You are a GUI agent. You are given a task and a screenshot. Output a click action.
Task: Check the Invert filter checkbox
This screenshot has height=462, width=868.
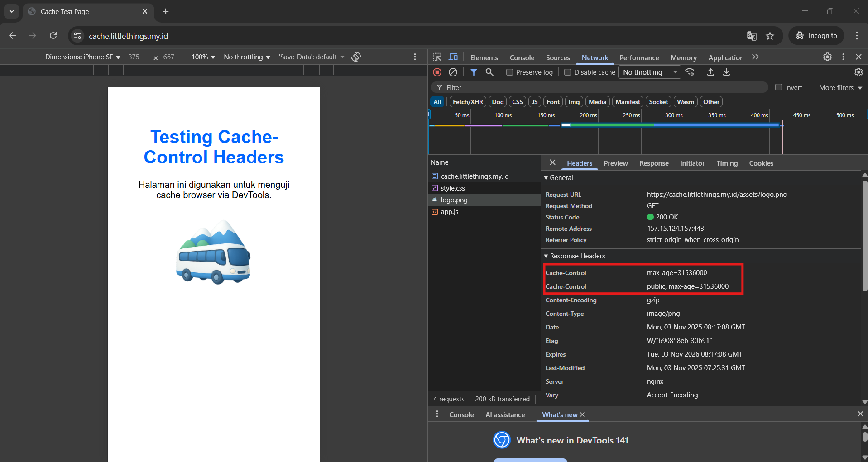tap(778, 87)
